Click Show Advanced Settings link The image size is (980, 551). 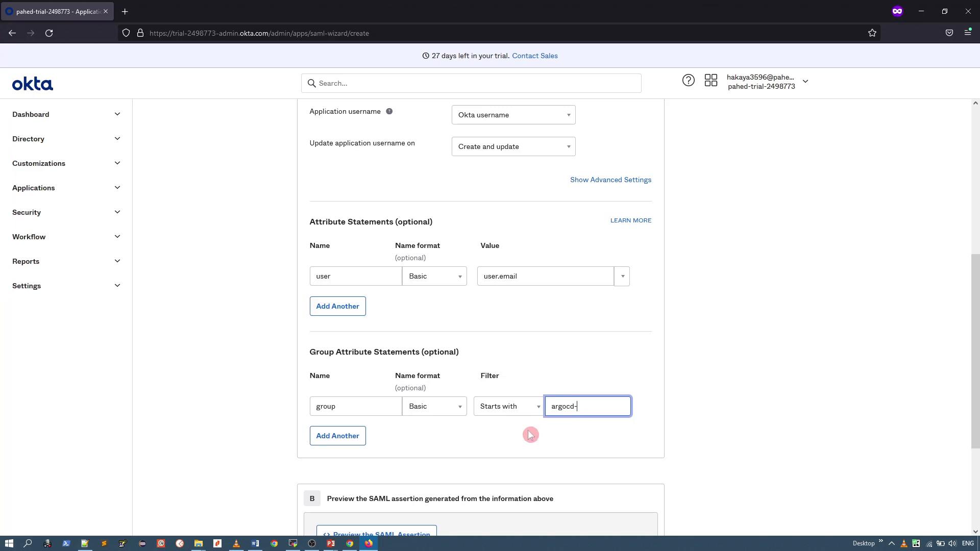[x=610, y=180]
